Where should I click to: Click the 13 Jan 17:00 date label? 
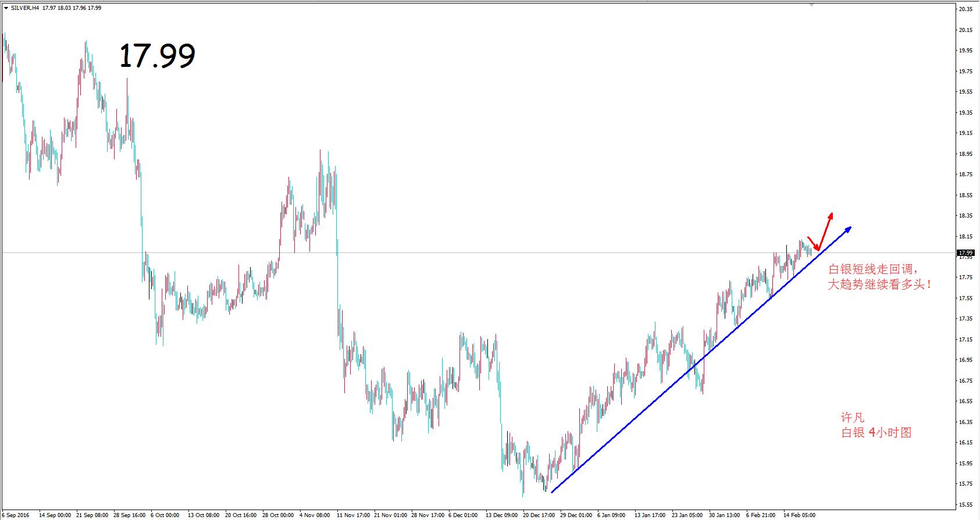(650, 515)
